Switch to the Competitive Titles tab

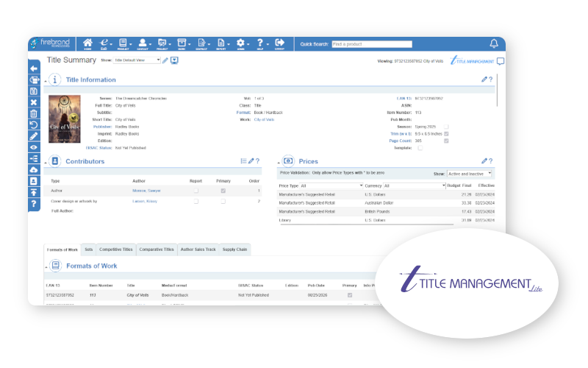click(x=116, y=250)
